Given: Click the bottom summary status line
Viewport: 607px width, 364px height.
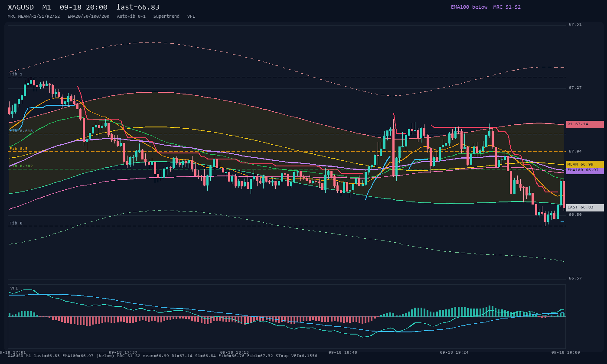Looking at the screenshot, I should point(163,356).
